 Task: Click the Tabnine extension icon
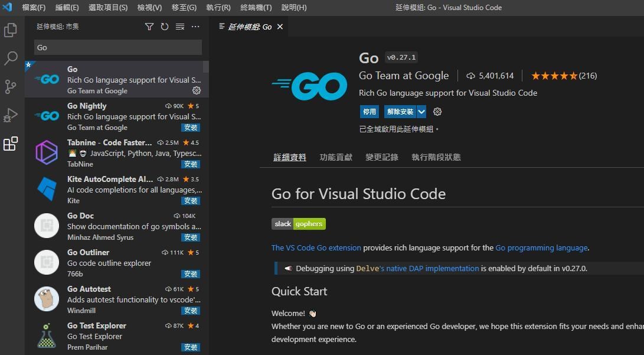click(47, 152)
